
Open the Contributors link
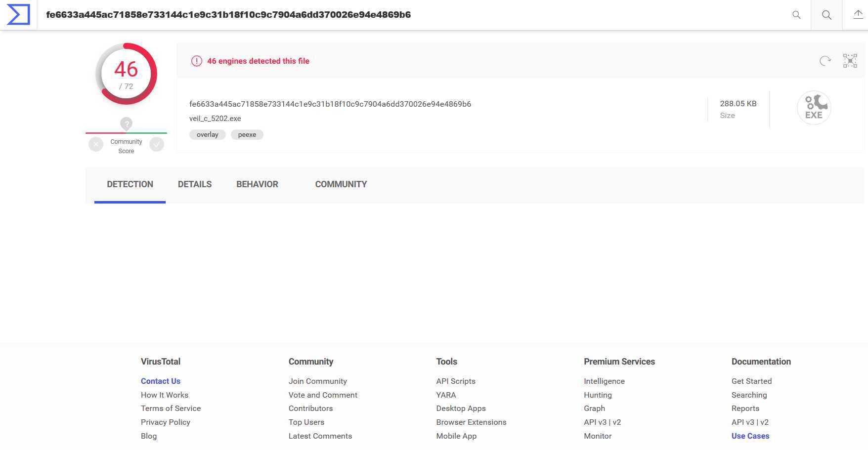click(x=310, y=409)
